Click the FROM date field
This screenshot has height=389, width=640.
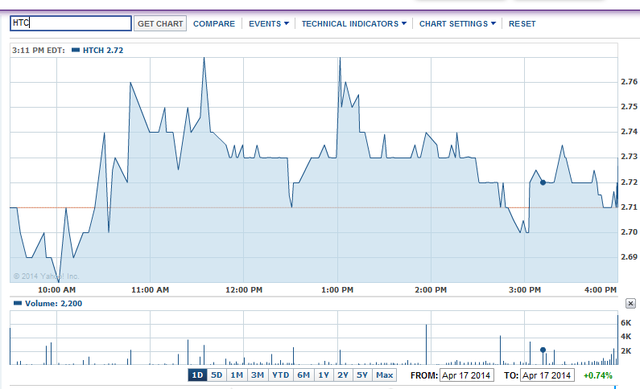coord(466,375)
